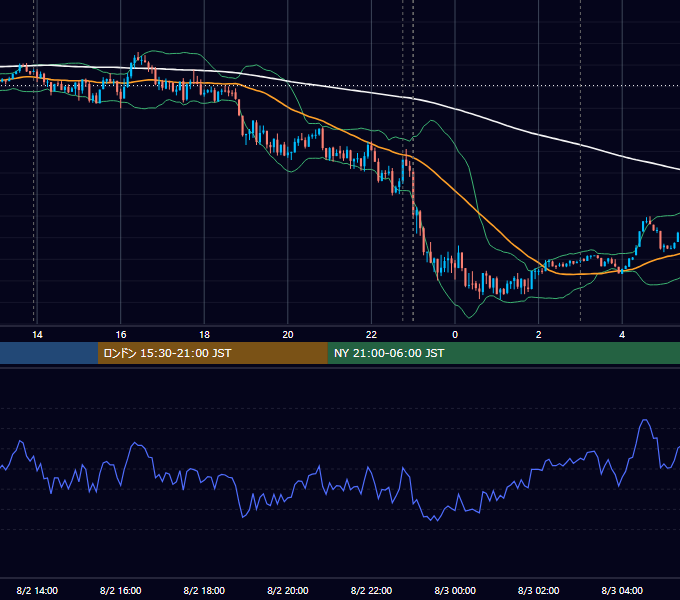The width and height of the screenshot is (680, 600).
Task: Click the 8/3 00:00 label on the lower axis
Action: tap(455, 590)
